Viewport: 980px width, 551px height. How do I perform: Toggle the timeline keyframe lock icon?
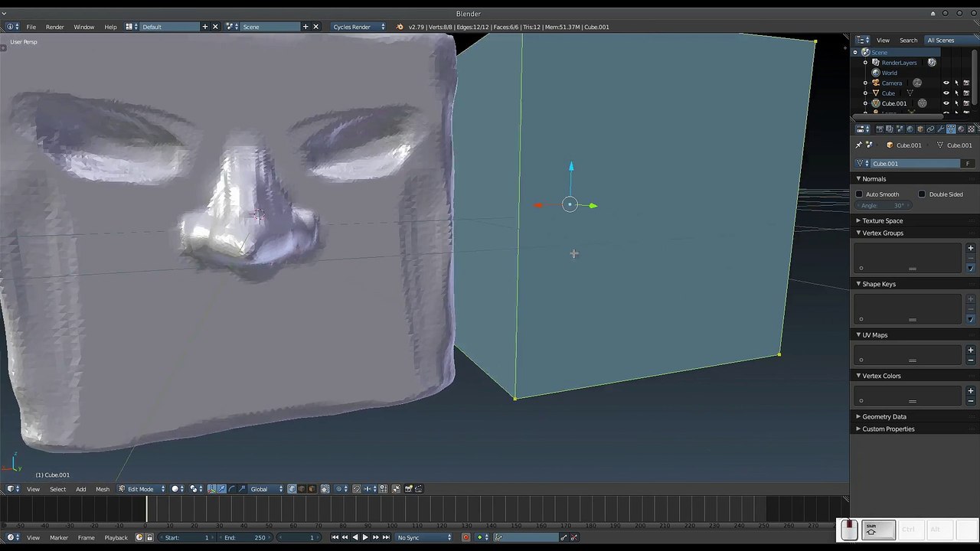point(149,538)
